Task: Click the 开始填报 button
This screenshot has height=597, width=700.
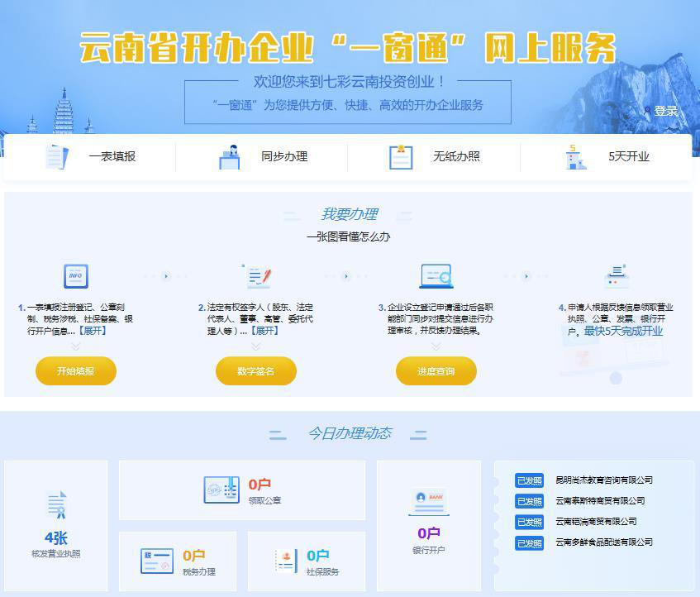Action: pyautogui.click(x=75, y=371)
